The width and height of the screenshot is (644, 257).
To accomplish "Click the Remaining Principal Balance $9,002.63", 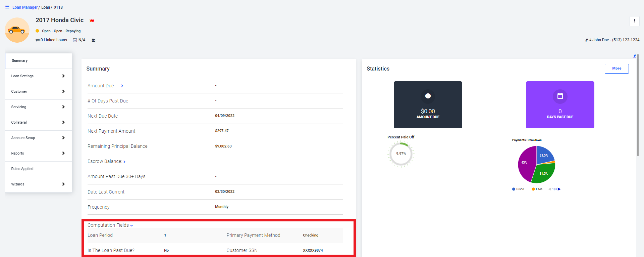I will click(x=223, y=146).
